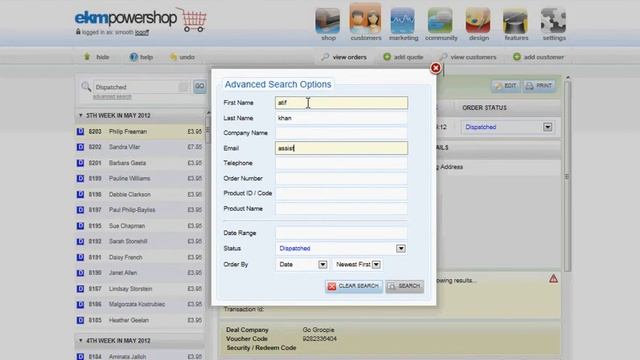Click the status icon beside order 8203
This screenshot has height=360, width=640.
click(x=80, y=131)
